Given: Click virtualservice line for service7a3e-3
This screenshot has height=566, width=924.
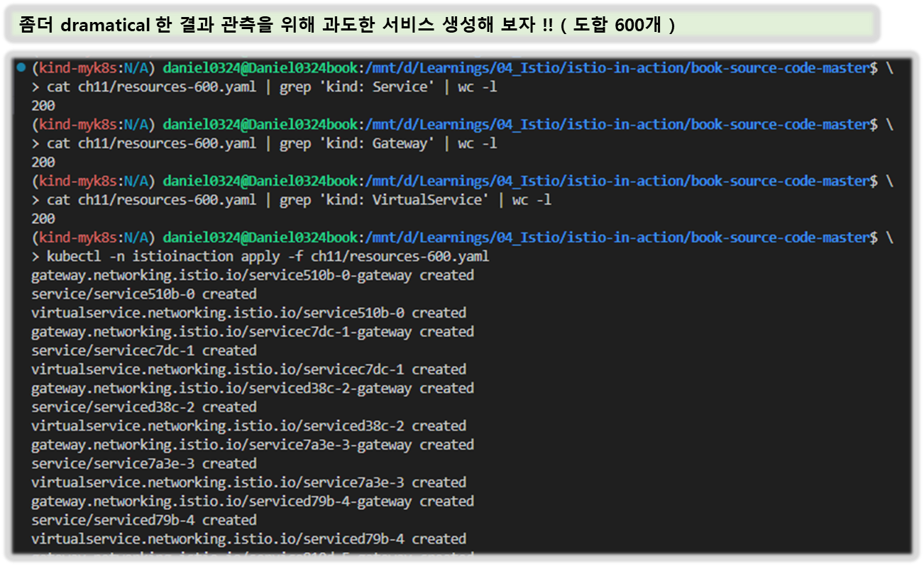Looking at the screenshot, I should pos(249,483).
